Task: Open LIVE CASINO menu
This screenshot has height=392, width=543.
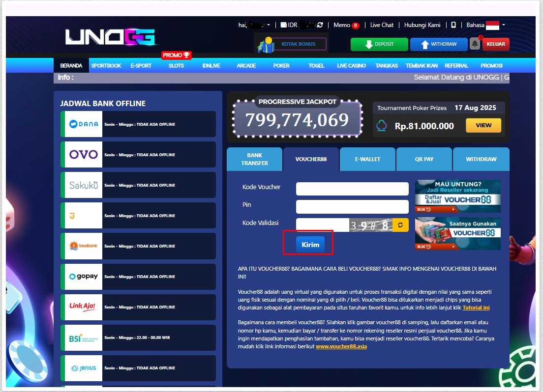Action: tap(351, 65)
